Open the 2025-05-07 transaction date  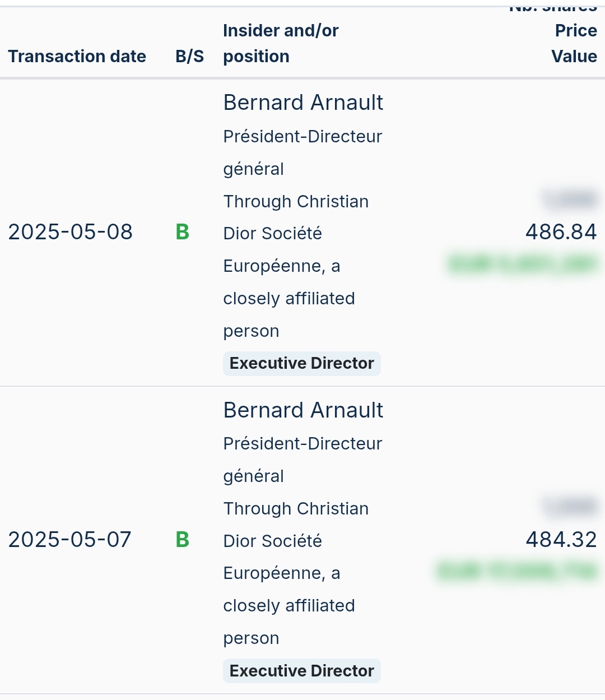(x=69, y=540)
